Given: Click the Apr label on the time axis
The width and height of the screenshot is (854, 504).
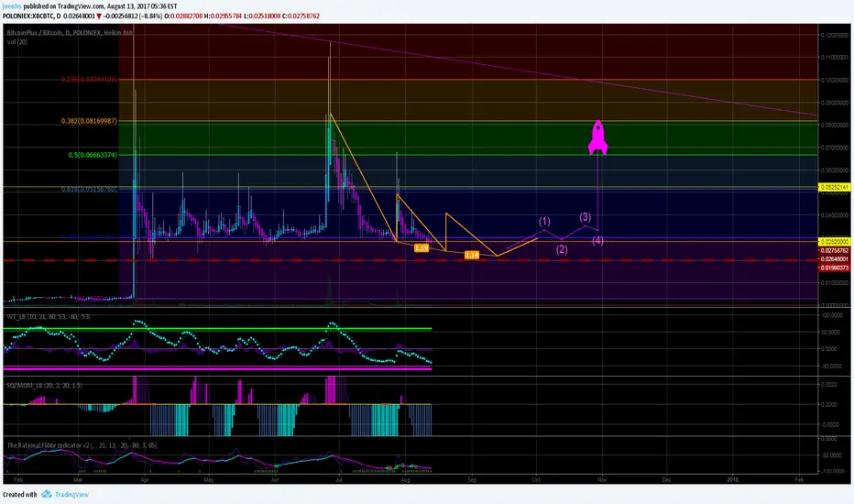Looking at the screenshot, I should pos(145,479).
